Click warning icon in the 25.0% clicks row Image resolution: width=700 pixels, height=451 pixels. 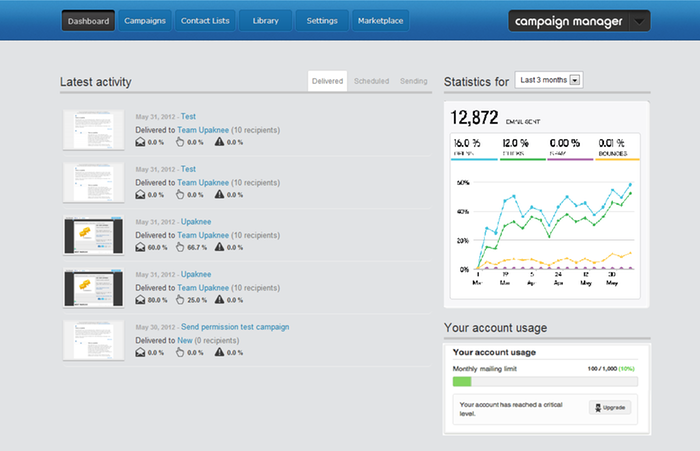click(x=219, y=300)
